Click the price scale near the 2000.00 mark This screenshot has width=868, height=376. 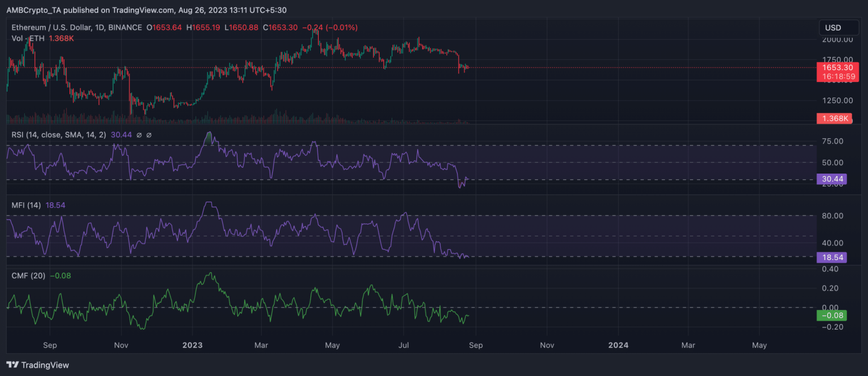click(x=838, y=39)
